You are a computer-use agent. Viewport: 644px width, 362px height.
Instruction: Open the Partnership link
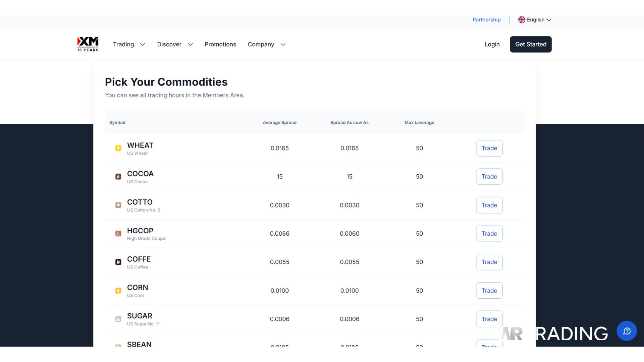486,20
